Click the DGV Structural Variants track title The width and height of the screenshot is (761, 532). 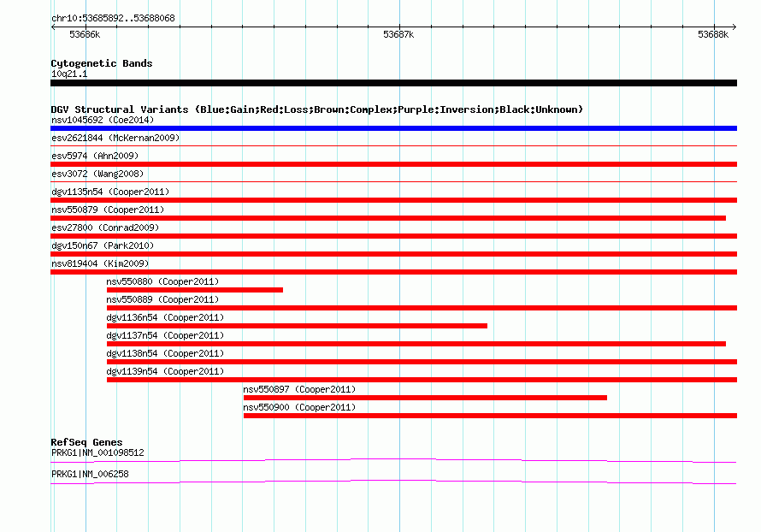317,109
